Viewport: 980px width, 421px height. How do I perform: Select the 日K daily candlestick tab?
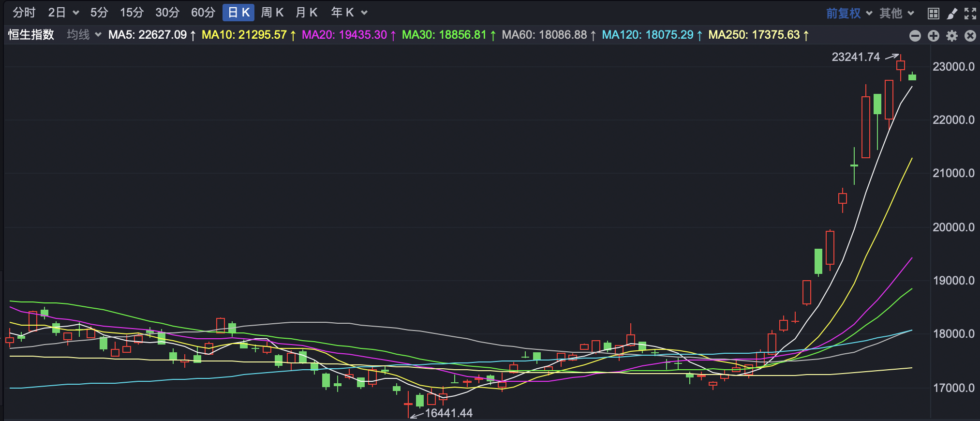(x=238, y=13)
